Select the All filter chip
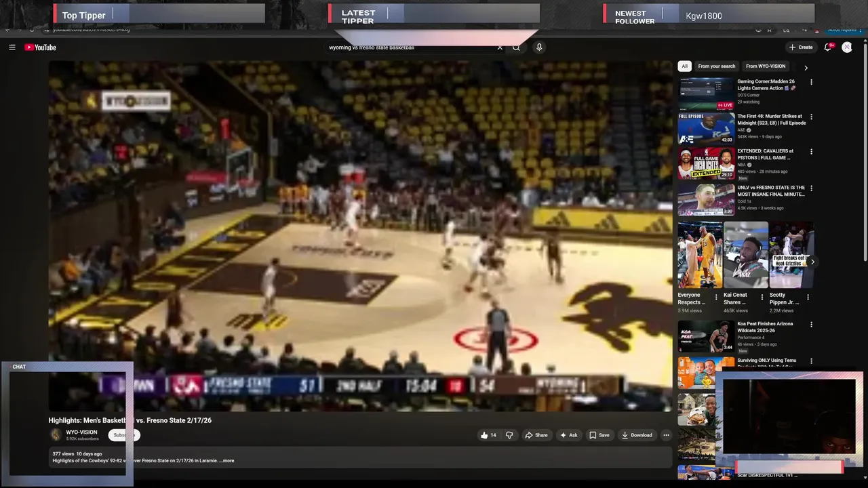868x488 pixels. (x=684, y=66)
